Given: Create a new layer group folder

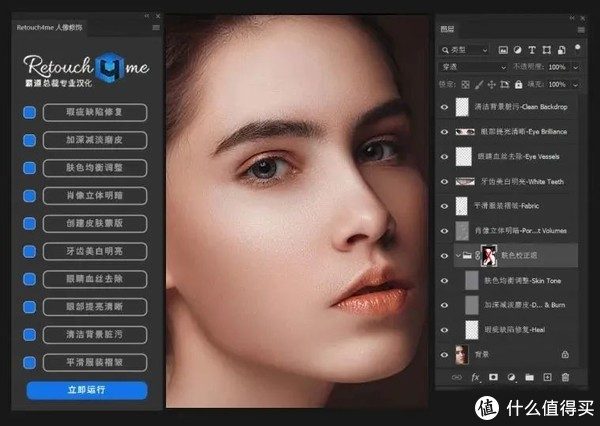Looking at the screenshot, I should [x=529, y=377].
